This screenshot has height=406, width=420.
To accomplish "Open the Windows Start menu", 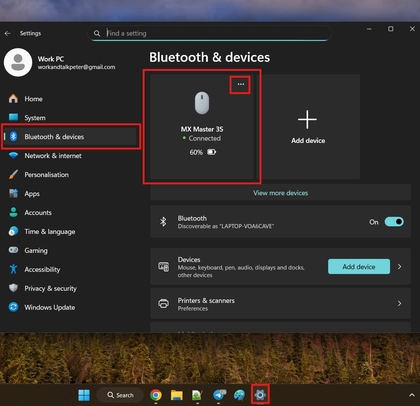I will point(84,395).
